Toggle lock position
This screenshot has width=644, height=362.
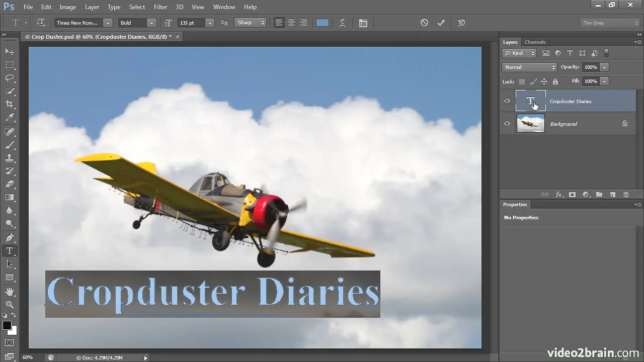click(544, 81)
